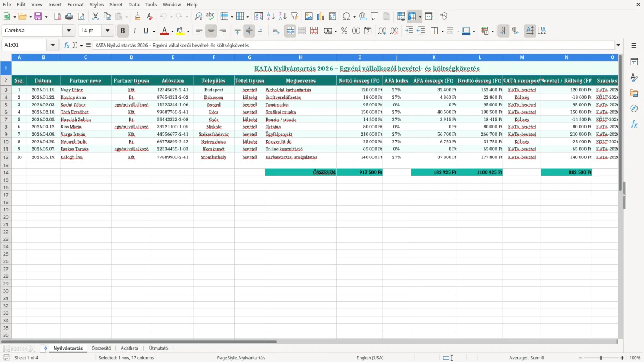Open Find & Replace
The image size is (644, 362).
point(199,17)
